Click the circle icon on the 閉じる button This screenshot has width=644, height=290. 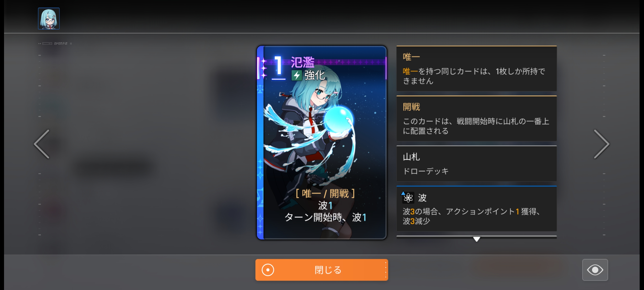pyautogui.click(x=268, y=270)
